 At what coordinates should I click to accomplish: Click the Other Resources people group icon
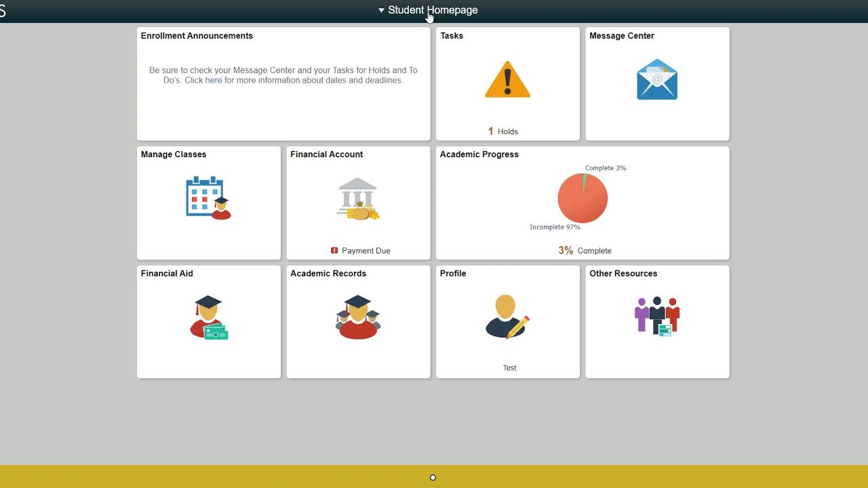[656, 316]
